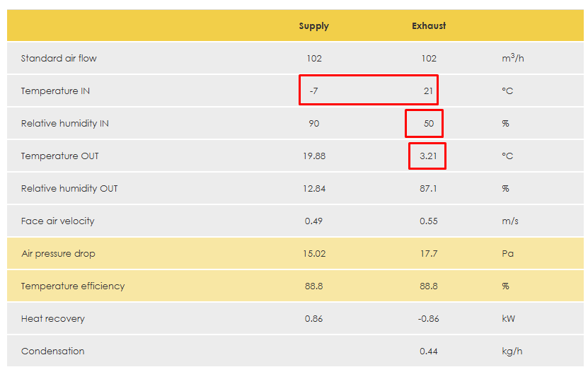
Task: Click the Supply column header
Action: 313,26
